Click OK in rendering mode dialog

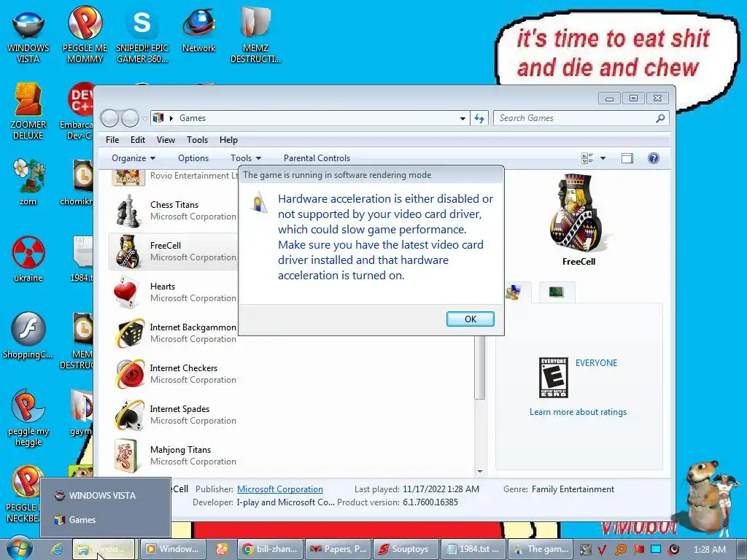tap(471, 319)
